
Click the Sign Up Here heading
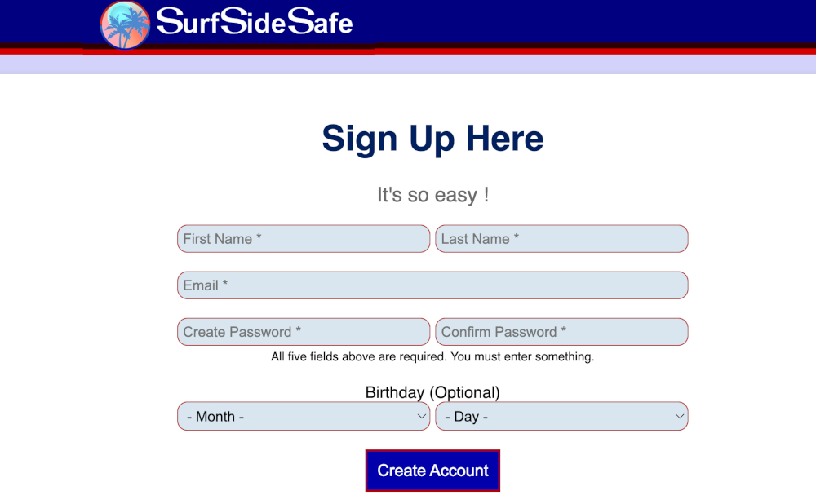coord(432,139)
